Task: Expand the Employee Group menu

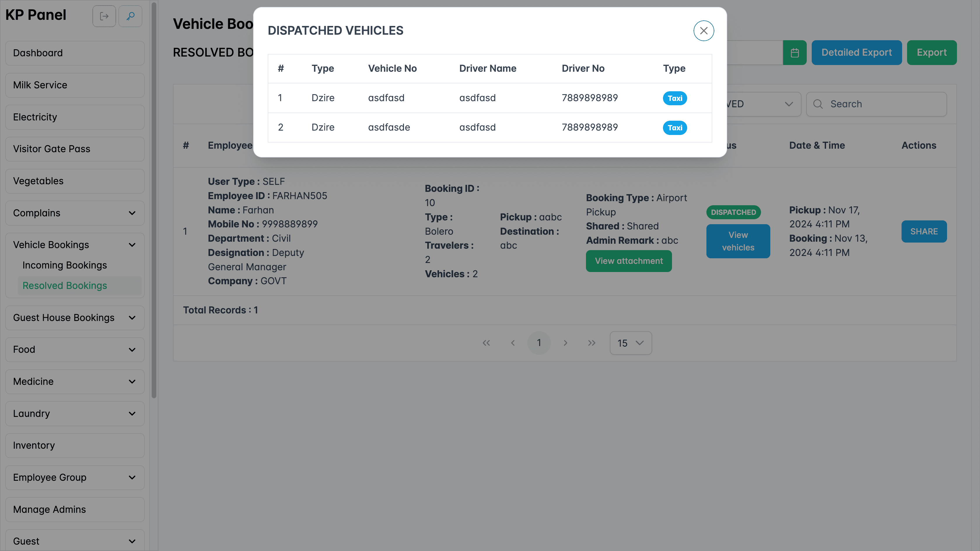Action: point(75,477)
